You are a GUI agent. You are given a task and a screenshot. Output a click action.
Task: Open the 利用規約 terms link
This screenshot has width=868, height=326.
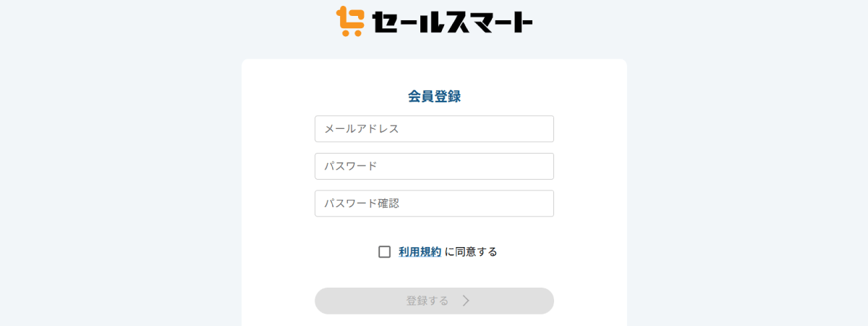(x=420, y=252)
